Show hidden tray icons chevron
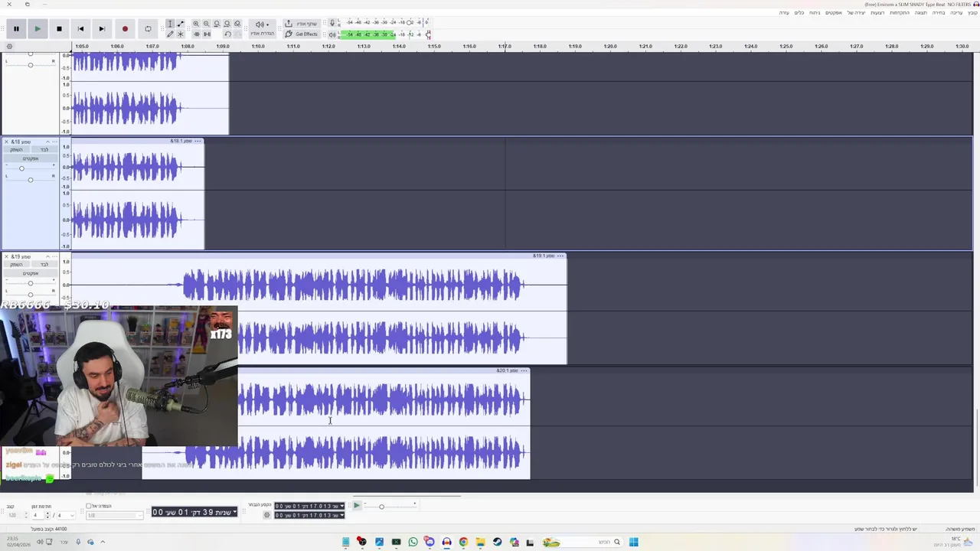Image resolution: width=980 pixels, height=551 pixels. point(103,542)
